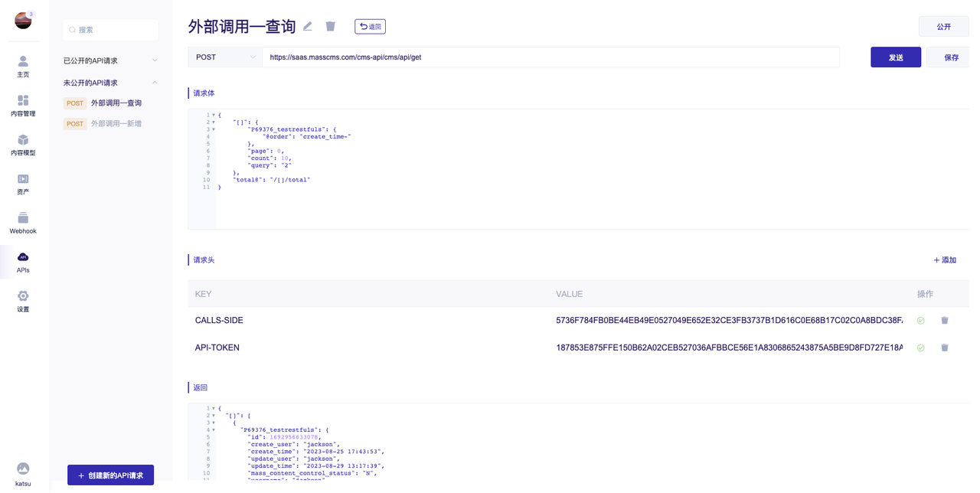This screenshot has width=980, height=493.
Task: Open 设置 settings from the sidebar
Action: 23,302
